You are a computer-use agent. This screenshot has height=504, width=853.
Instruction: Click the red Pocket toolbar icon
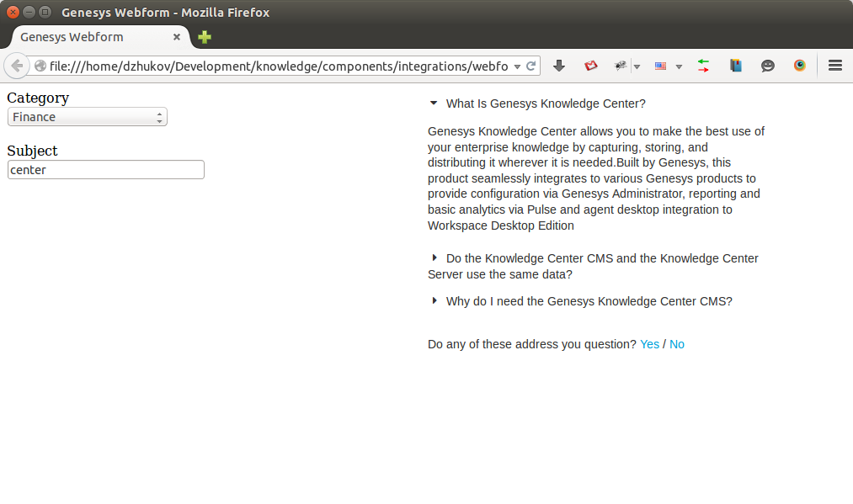[591, 66]
